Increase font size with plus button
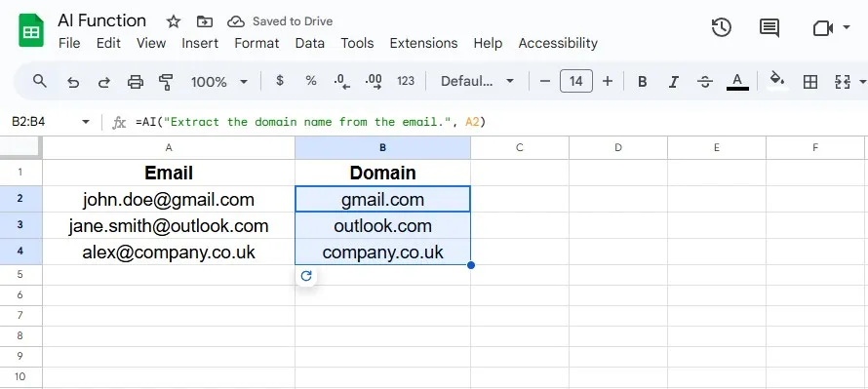 (608, 82)
